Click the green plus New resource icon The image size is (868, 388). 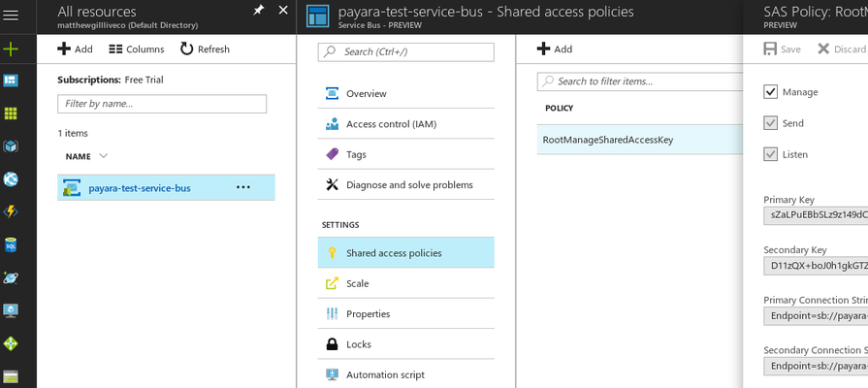click(11, 48)
